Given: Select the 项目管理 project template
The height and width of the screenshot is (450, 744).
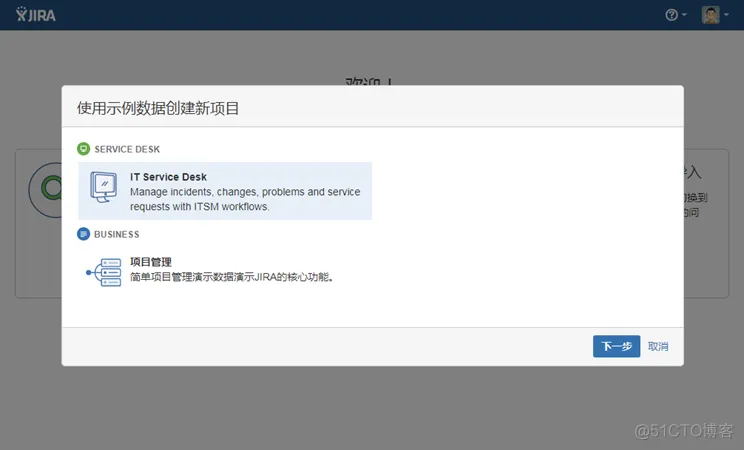Looking at the screenshot, I should pyautogui.click(x=225, y=270).
